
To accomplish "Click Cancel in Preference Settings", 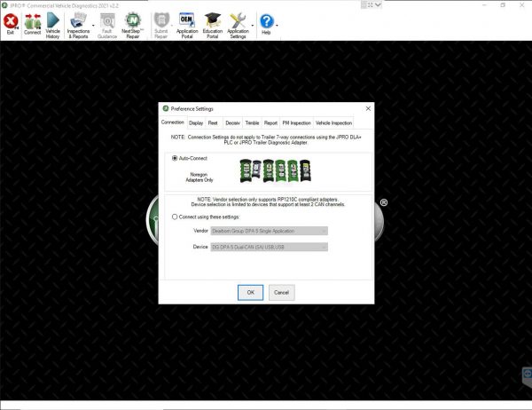I will (282, 293).
